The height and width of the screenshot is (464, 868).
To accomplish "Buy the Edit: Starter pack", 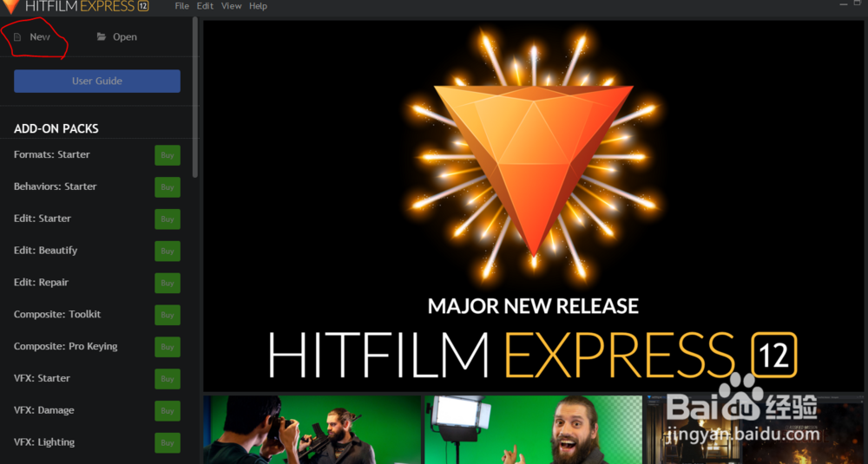I will coord(168,219).
